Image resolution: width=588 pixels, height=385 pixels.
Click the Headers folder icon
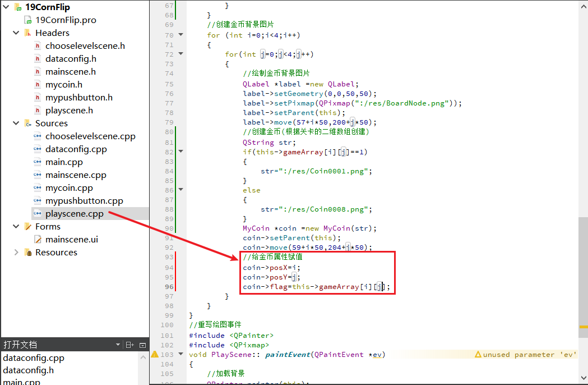(28, 33)
